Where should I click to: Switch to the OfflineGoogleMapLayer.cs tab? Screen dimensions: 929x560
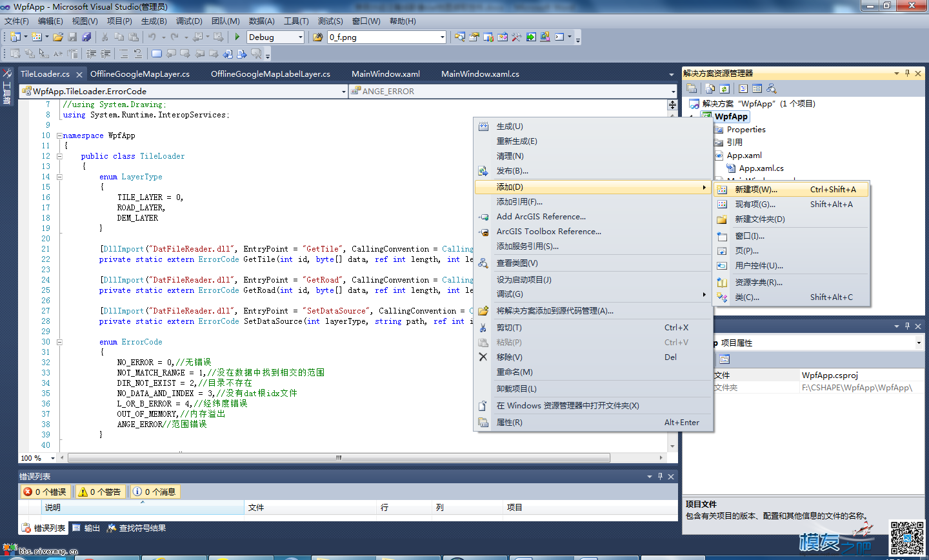tap(140, 74)
